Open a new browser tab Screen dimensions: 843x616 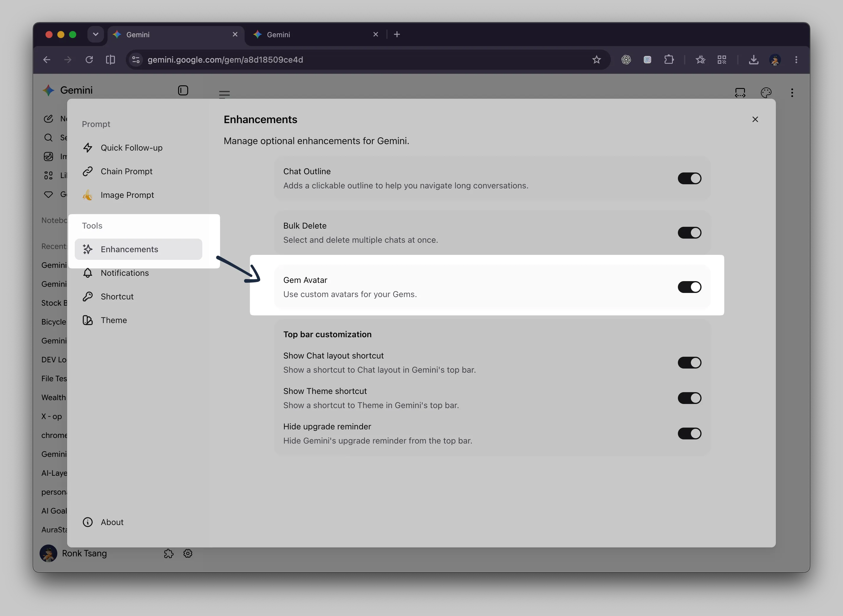397,34
